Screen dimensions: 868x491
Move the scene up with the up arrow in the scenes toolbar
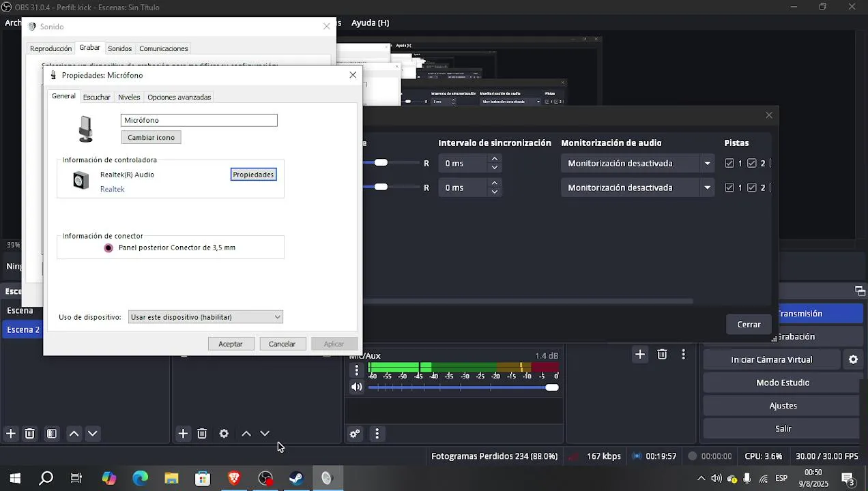(74, 434)
